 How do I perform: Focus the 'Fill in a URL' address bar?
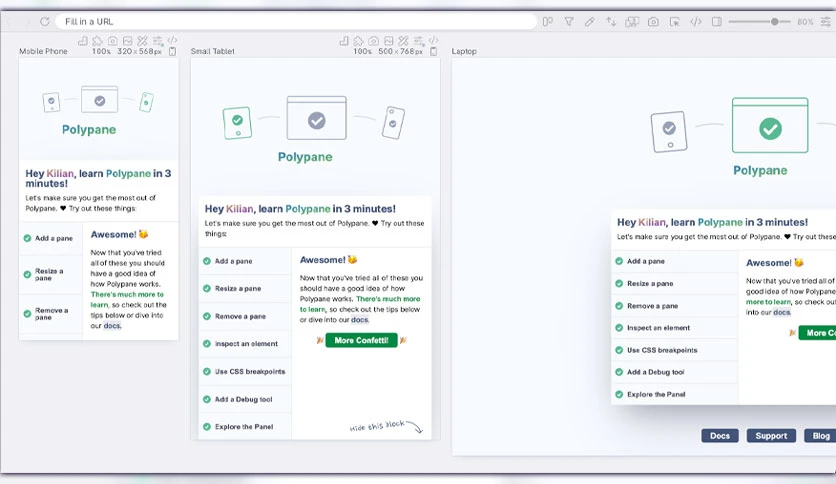click(296, 21)
